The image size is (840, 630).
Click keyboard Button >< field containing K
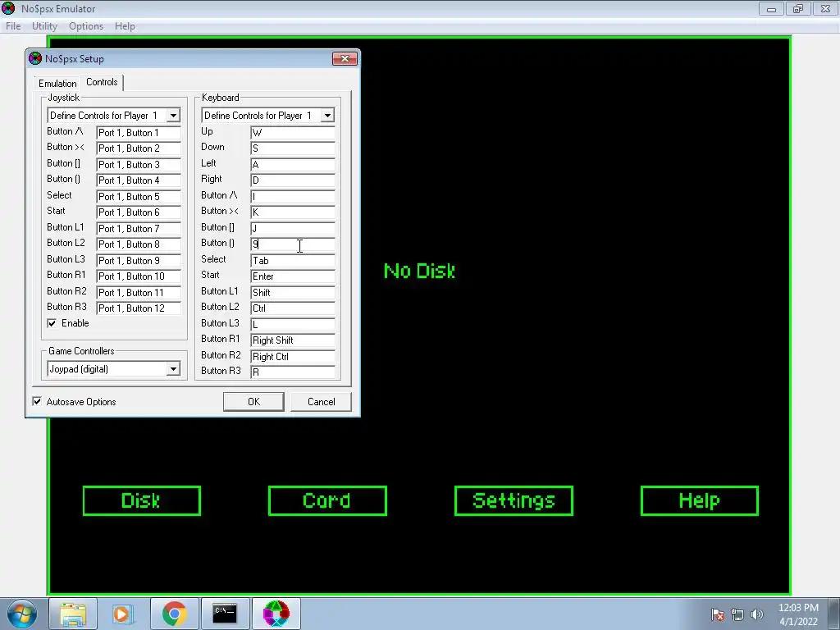(293, 212)
